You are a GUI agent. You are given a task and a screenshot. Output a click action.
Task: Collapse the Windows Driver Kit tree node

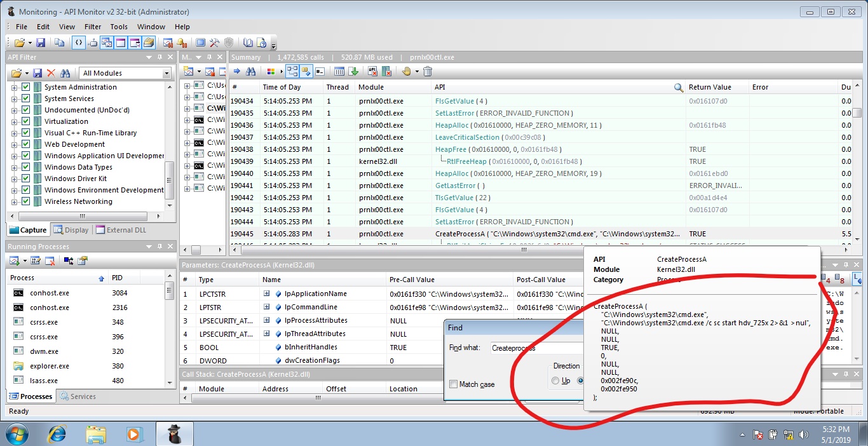pyautogui.click(x=15, y=179)
